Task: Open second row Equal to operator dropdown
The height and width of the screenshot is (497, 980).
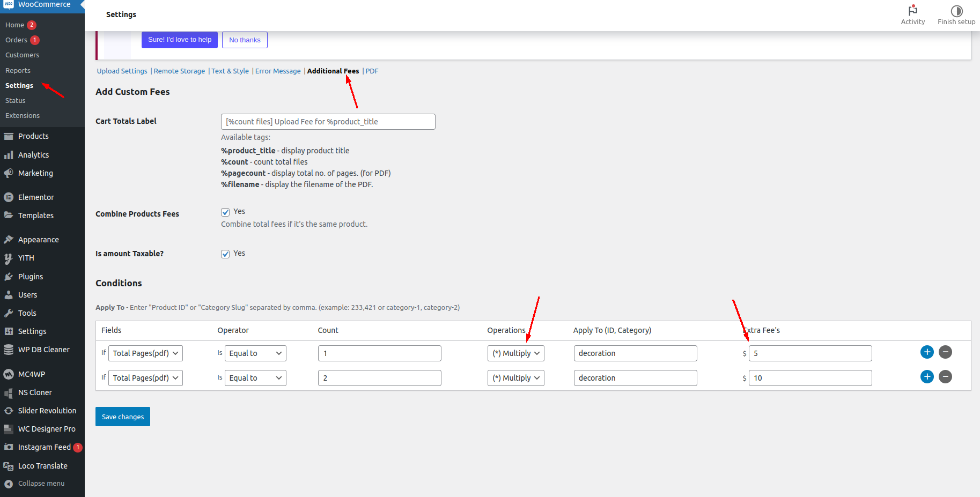Action: pos(255,378)
